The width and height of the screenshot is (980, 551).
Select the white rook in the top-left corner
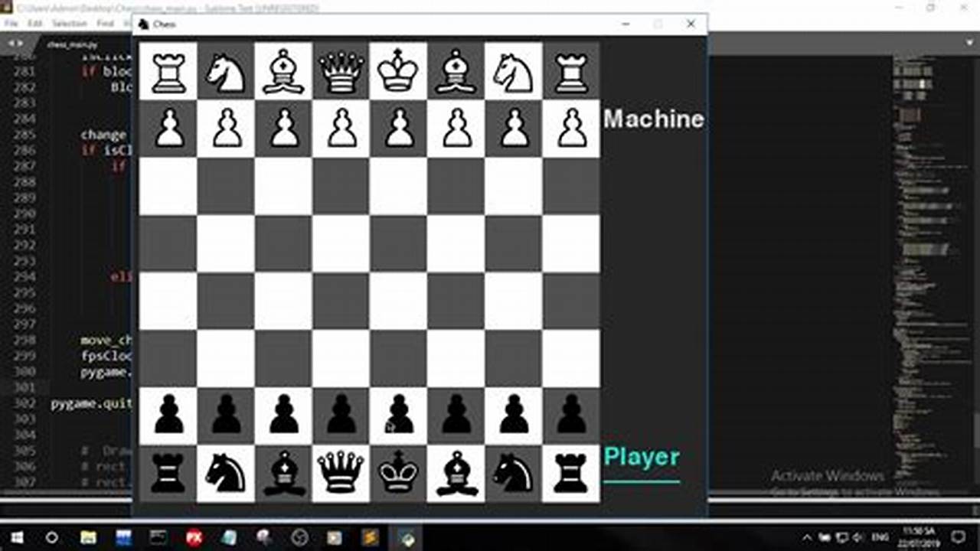(168, 72)
